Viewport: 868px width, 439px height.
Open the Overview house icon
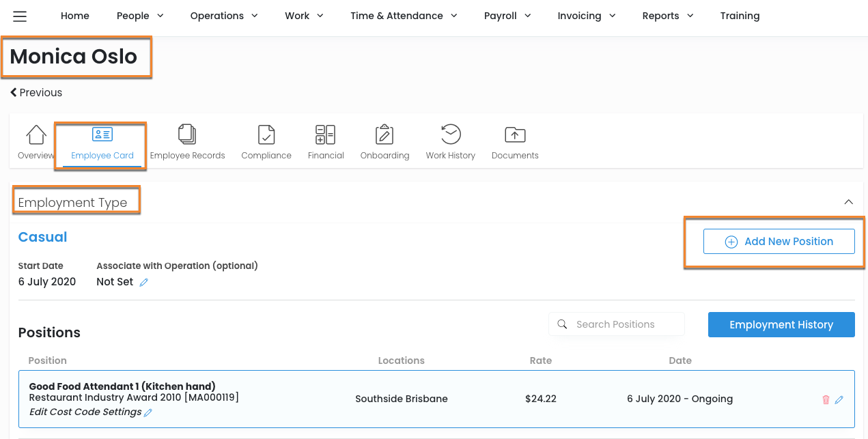36,135
